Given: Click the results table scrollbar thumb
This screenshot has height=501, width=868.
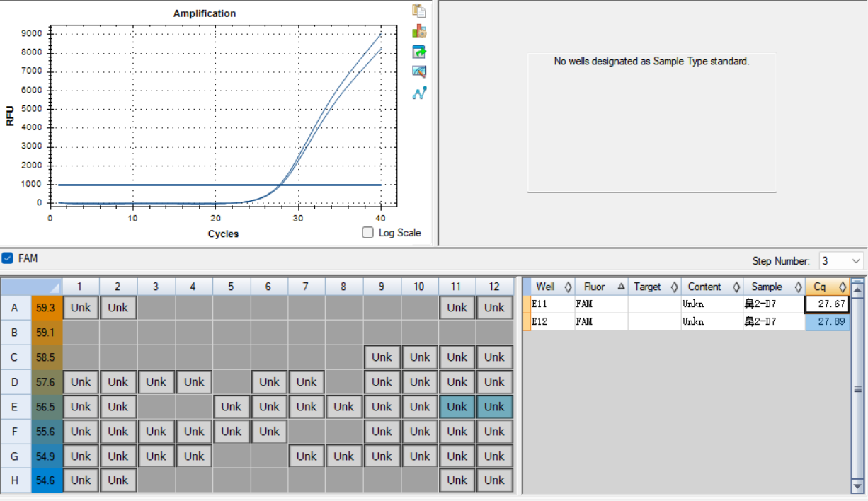Looking at the screenshot, I should pos(857,388).
